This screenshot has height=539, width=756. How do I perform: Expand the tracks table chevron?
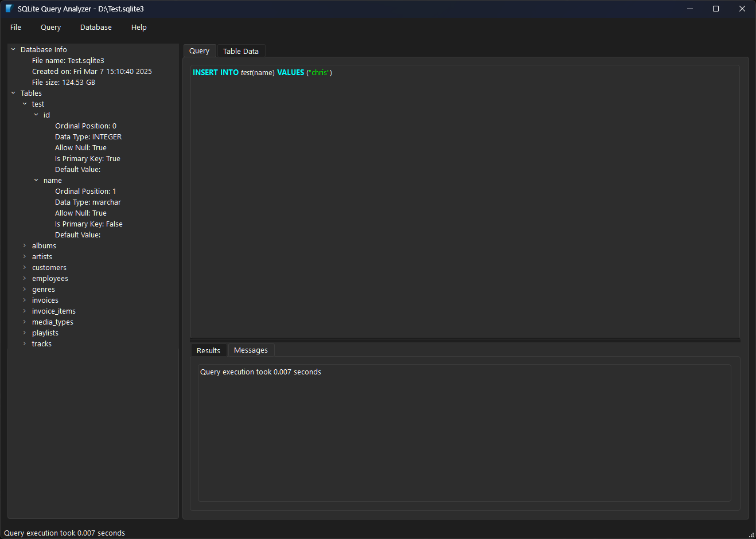(x=25, y=343)
